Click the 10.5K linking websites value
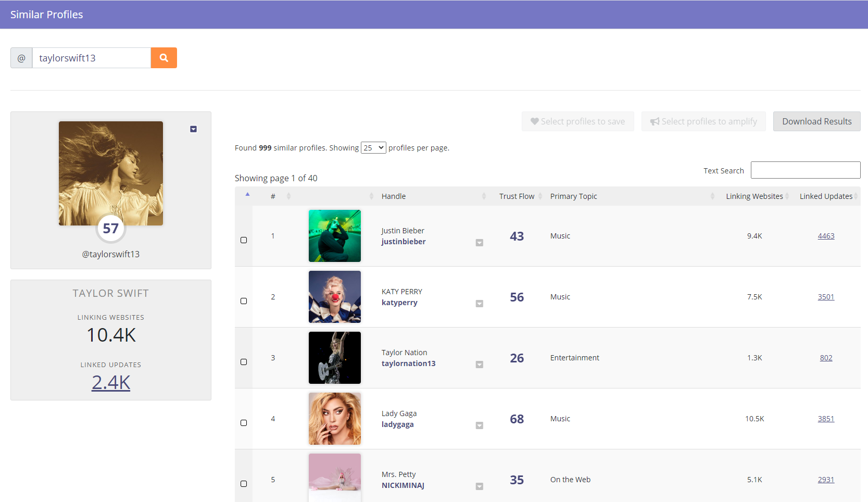Screen dimensions: 868x502 754,419
